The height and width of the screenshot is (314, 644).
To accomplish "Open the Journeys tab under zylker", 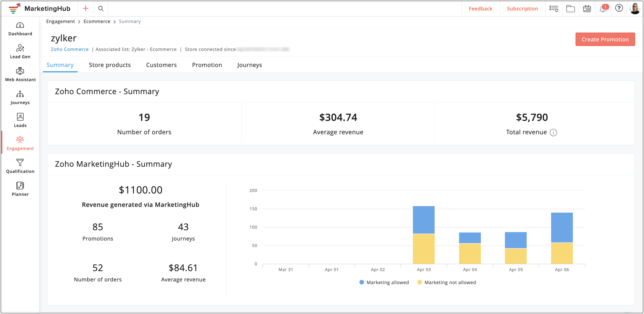I will (x=249, y=65).
